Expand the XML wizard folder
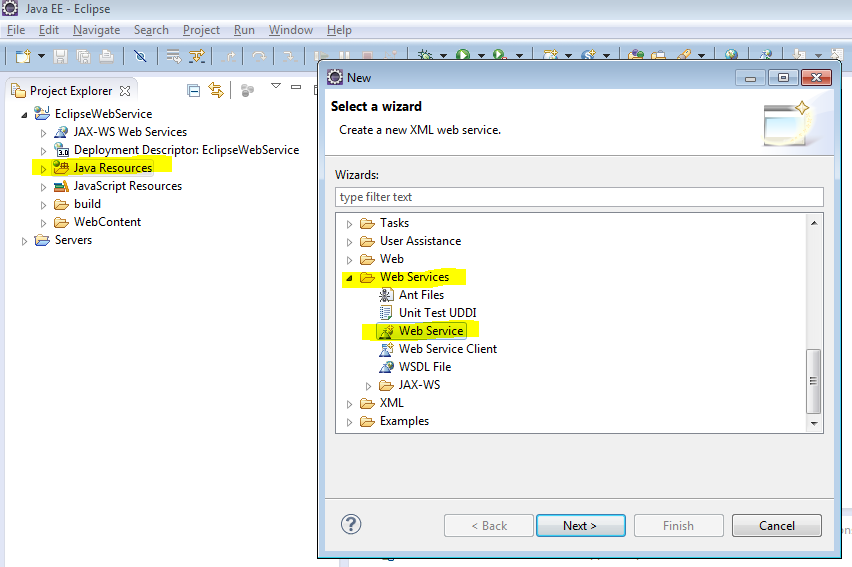Viewport: 852px width, 567px height. coord(349,404)
